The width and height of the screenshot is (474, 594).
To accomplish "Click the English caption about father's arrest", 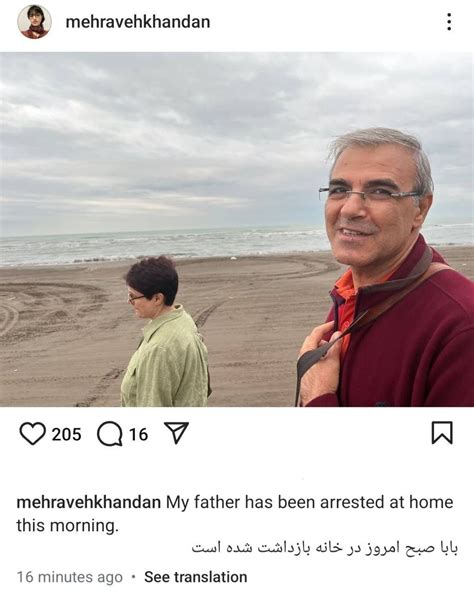I will (235, 514).
